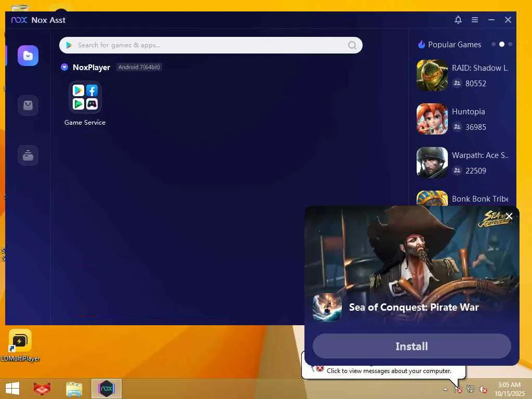Open the muted volume tray icon
The image size is (532, 399).
483,389
